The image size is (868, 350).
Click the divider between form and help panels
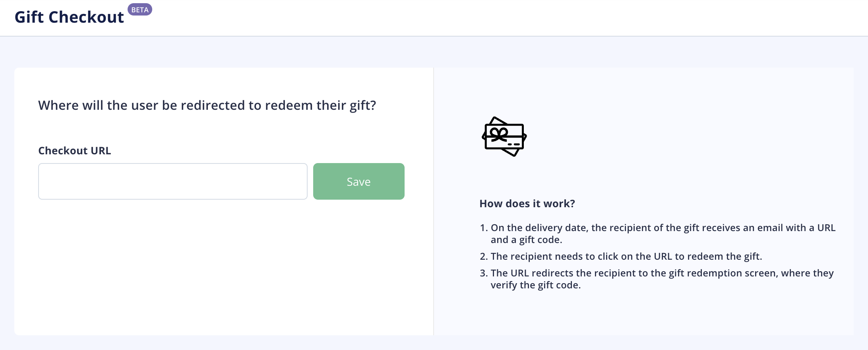(x=433, y=201)
